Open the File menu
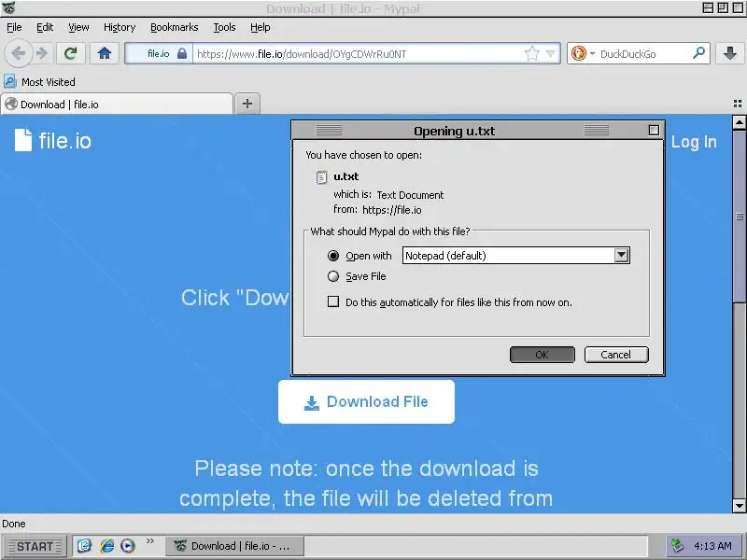747x560 pixels. pos(14,27)
